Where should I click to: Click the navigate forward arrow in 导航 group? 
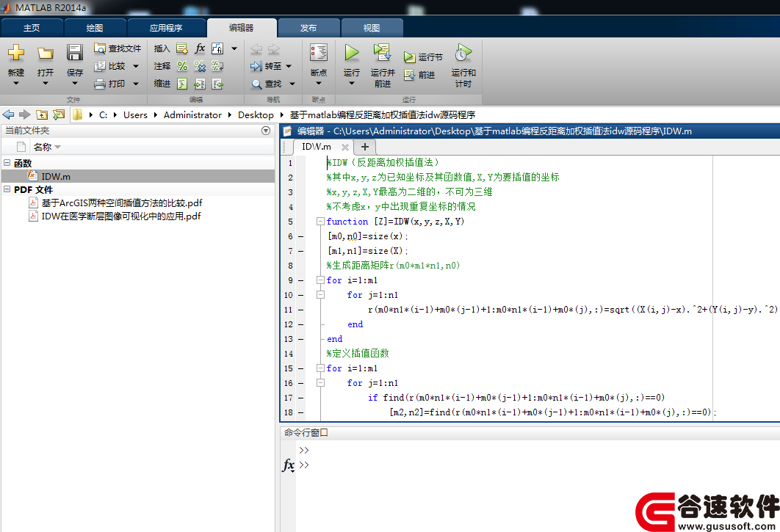tap(274, 48)
